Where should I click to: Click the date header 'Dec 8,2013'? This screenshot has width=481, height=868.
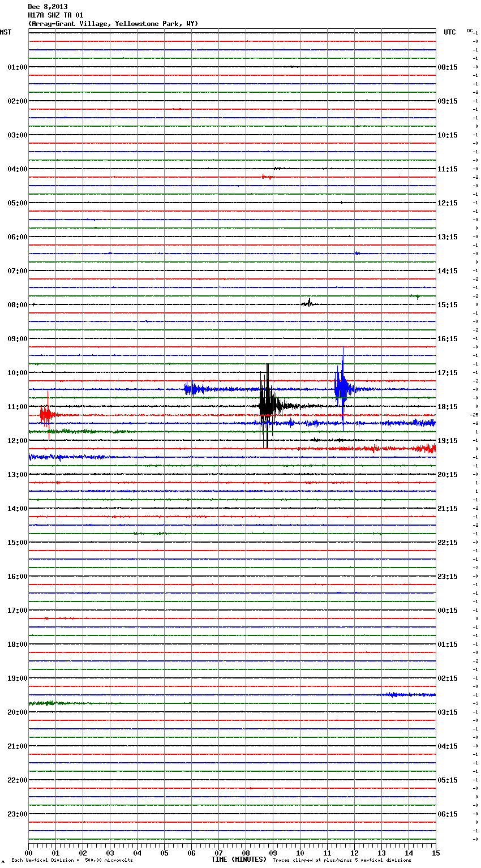coord(48,7)
